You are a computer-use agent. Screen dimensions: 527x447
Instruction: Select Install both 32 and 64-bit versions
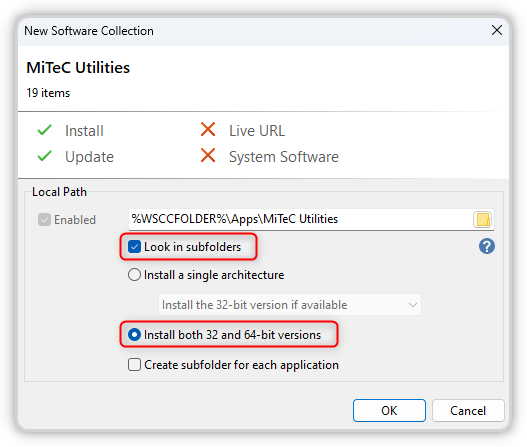(134, 335)
